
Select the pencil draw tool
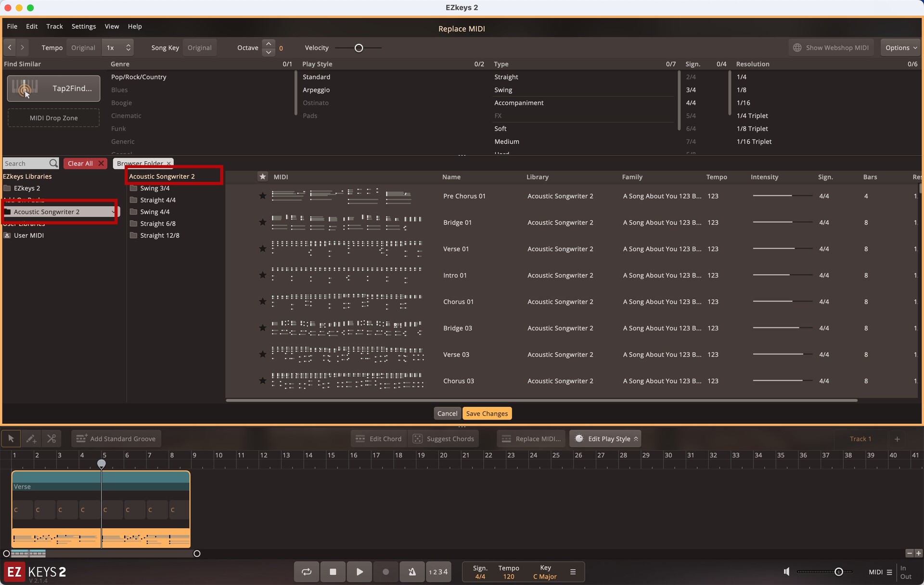(x=31, y=439)
